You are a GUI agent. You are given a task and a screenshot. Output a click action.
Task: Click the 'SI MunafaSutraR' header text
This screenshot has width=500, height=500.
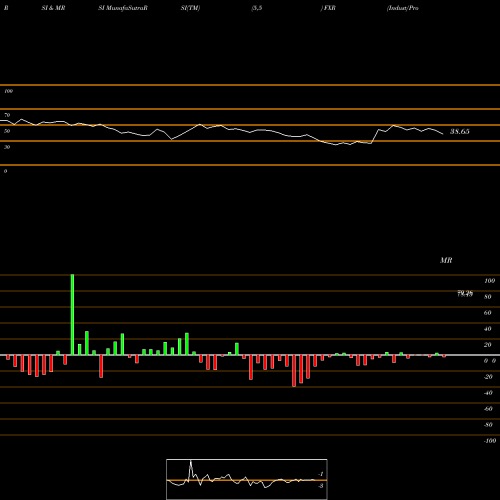pyautogui.click(x=123, y=8)
